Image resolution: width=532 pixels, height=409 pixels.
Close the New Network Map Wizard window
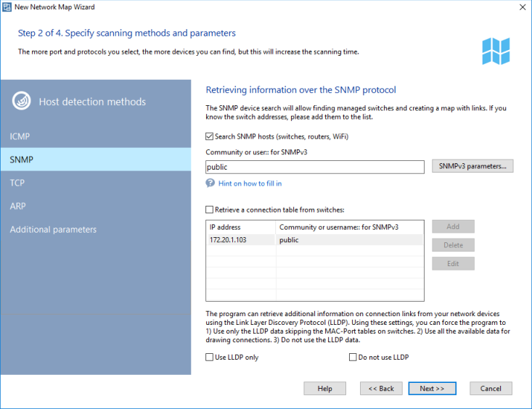coord(522,7)
